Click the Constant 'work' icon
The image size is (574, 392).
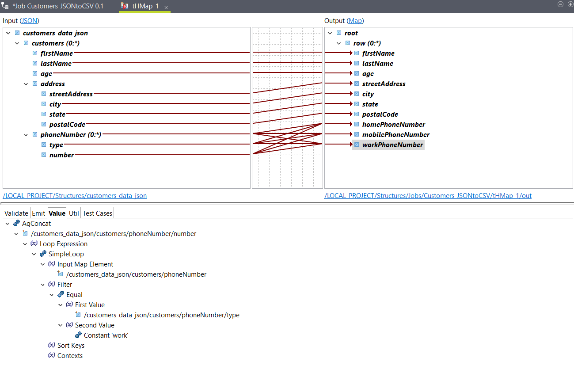78,335
